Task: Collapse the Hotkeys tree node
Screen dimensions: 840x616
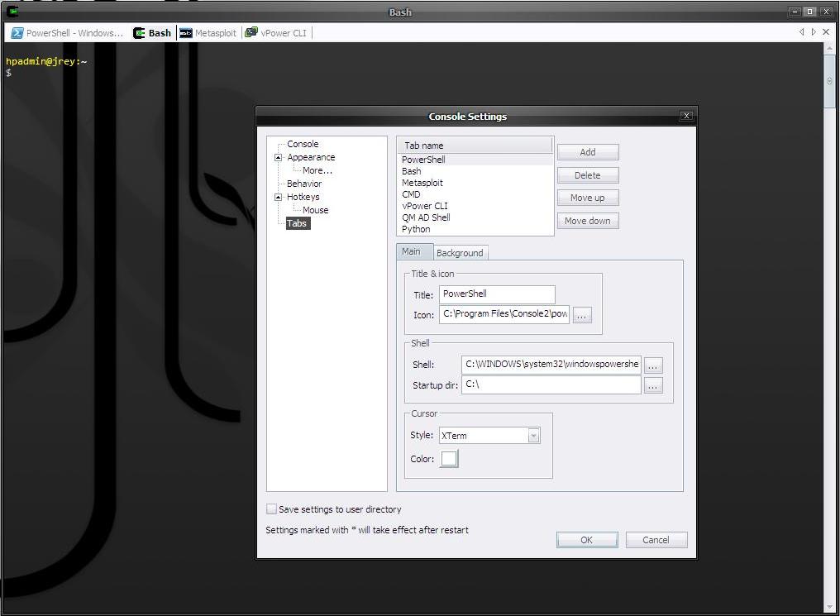Action: pyautogui.click(x=279, y=197)
